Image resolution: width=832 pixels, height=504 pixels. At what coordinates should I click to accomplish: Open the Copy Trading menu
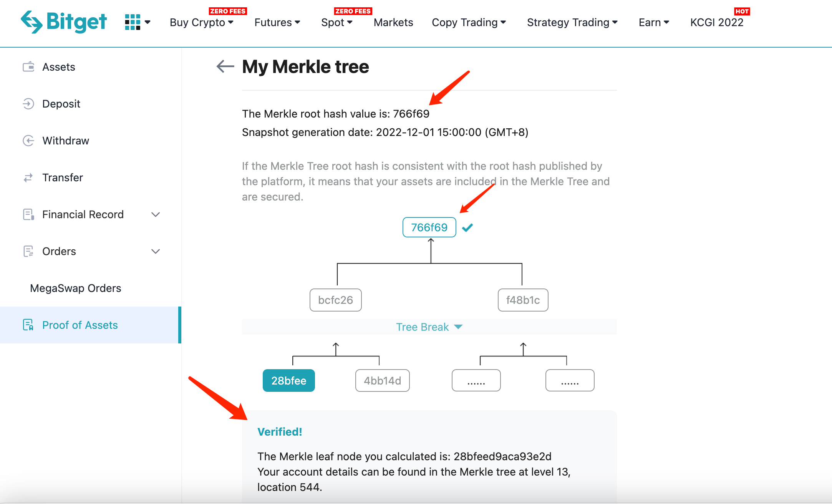click(x=469, y=22)
